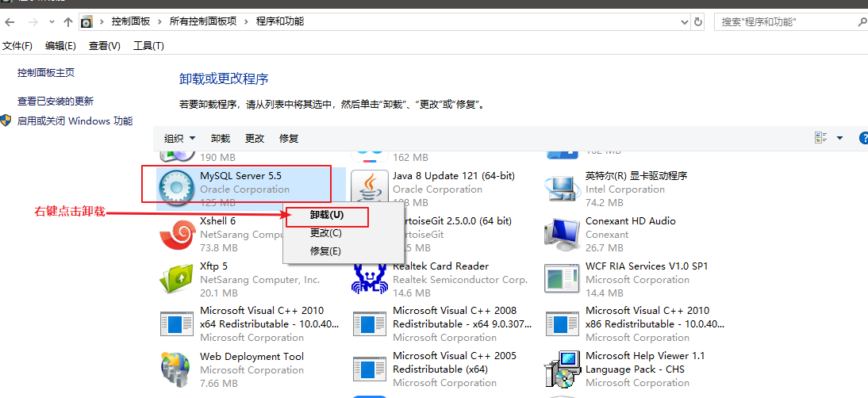This screenshot has height=398, width=868.
Task: Click the refresh button beside address bar
Action: 699,21
